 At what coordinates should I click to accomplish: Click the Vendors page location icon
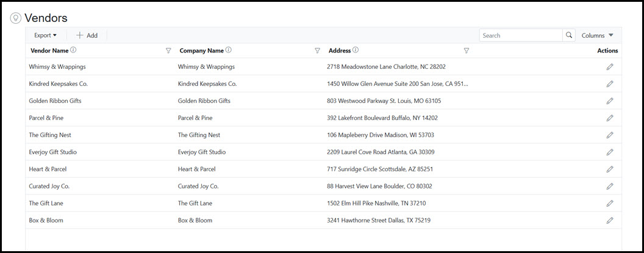coord(16,18)
